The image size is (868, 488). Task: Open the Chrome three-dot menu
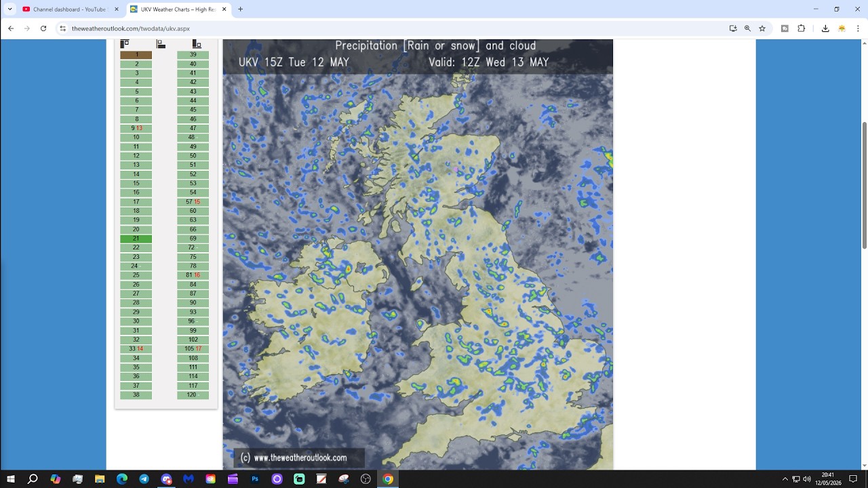[858, 28]
